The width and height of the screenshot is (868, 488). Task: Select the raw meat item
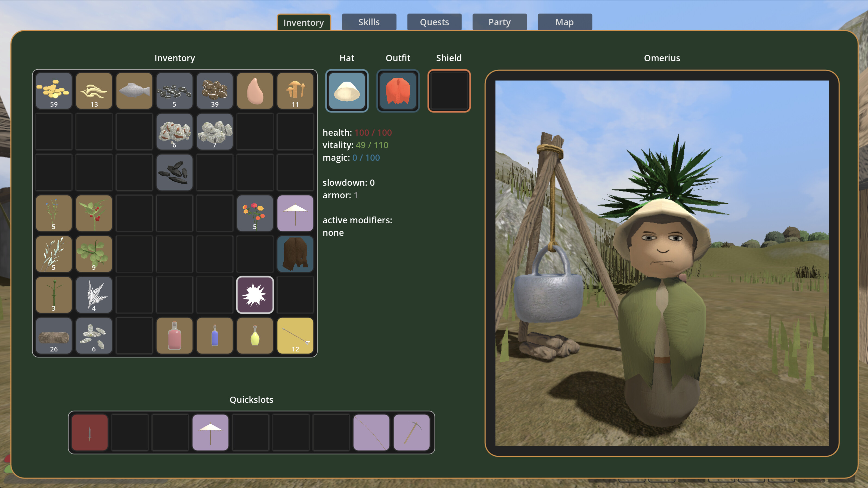click(x=255, y=91)
